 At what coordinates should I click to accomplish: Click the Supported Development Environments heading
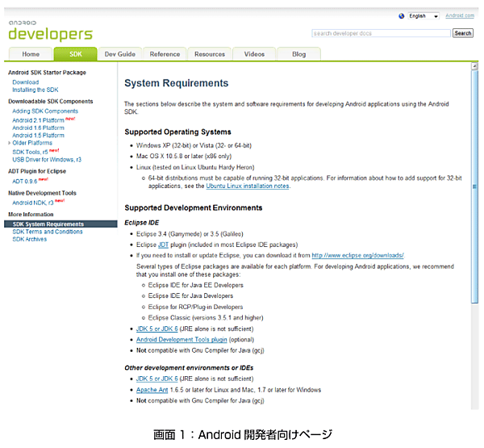(x=194, y=208)
